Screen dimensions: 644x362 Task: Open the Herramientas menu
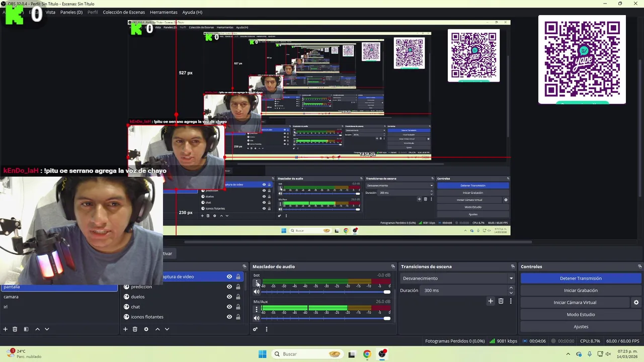coord(164,12)
